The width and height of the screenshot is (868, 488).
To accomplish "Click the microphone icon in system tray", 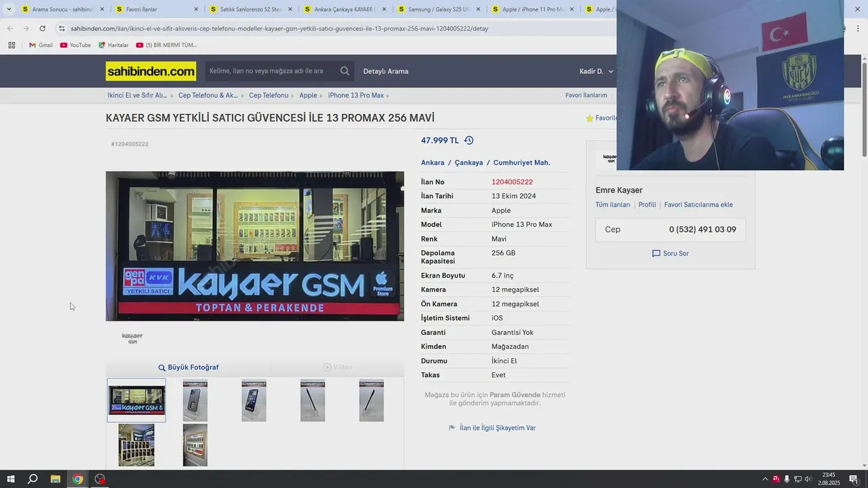I will coord(787,479).
